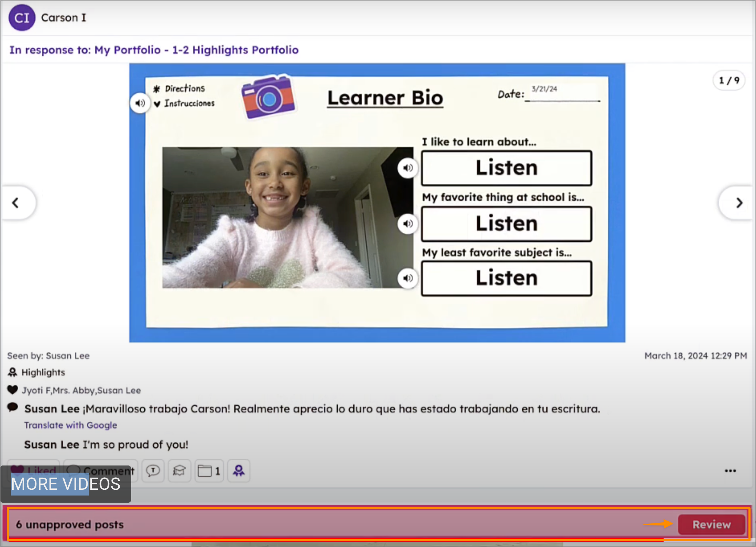
Task: Go back to the previous slide
Action: 16,203
